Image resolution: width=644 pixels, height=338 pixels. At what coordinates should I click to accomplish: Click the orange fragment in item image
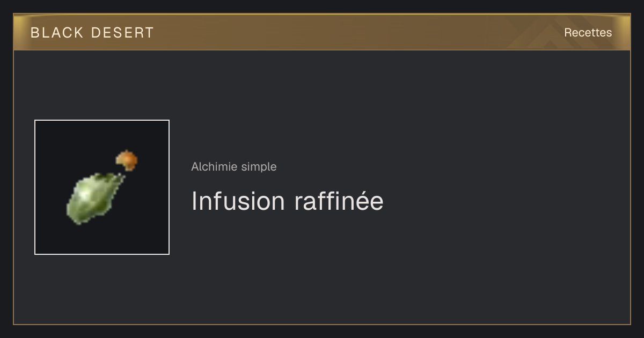[127, 160]
